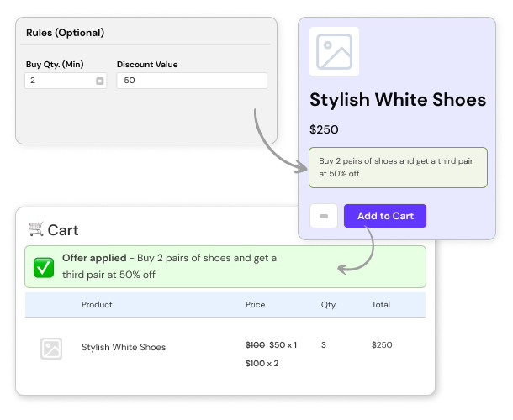
Task: Click the Stylish White Shoes product title
Action: pyautogui.click(x=398, y=100)
